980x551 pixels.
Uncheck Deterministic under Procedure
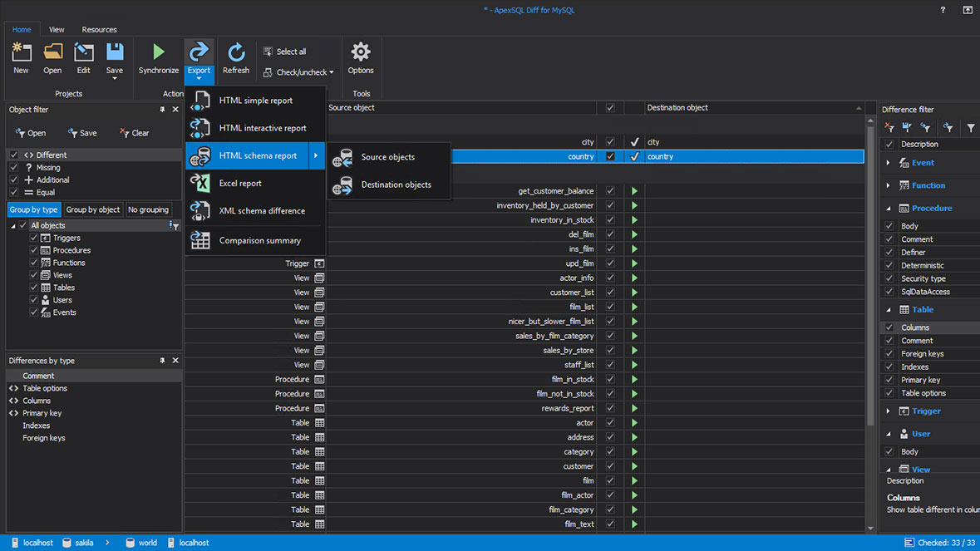coord(889,265)
